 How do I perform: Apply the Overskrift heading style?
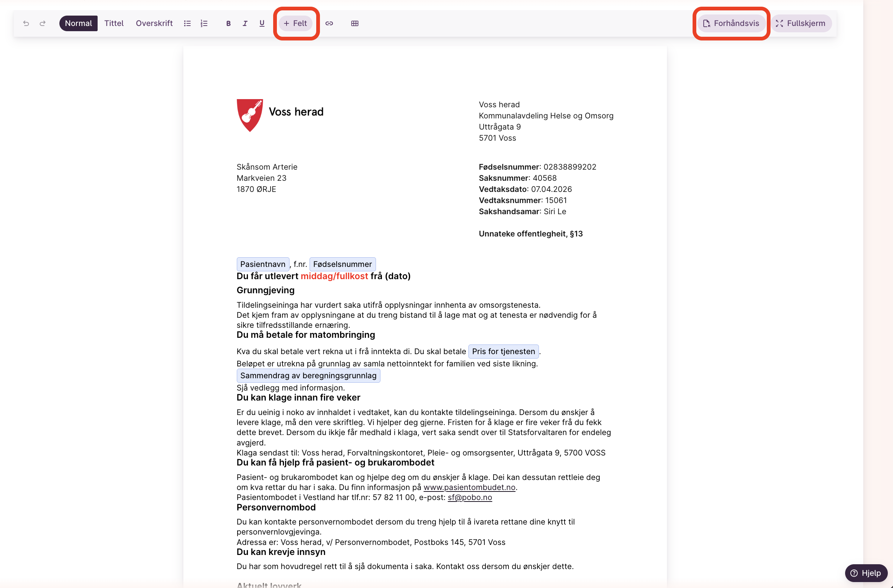154,23
